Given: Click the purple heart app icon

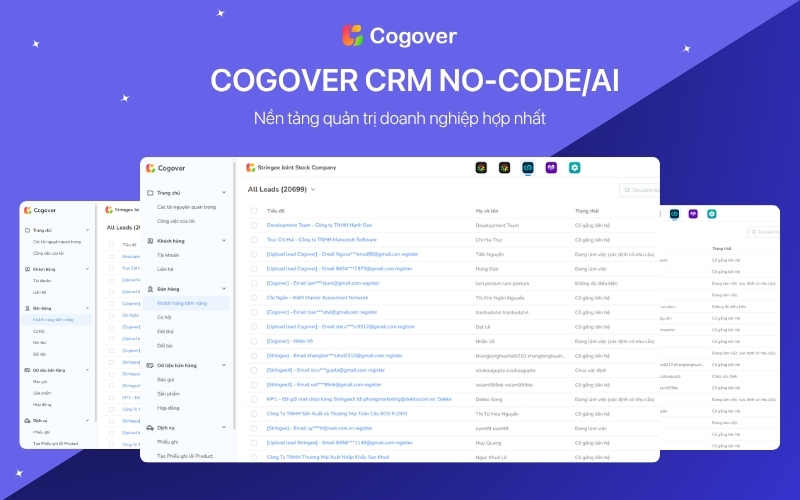Looking at the screenshot, I should click(x=551, y=167).
